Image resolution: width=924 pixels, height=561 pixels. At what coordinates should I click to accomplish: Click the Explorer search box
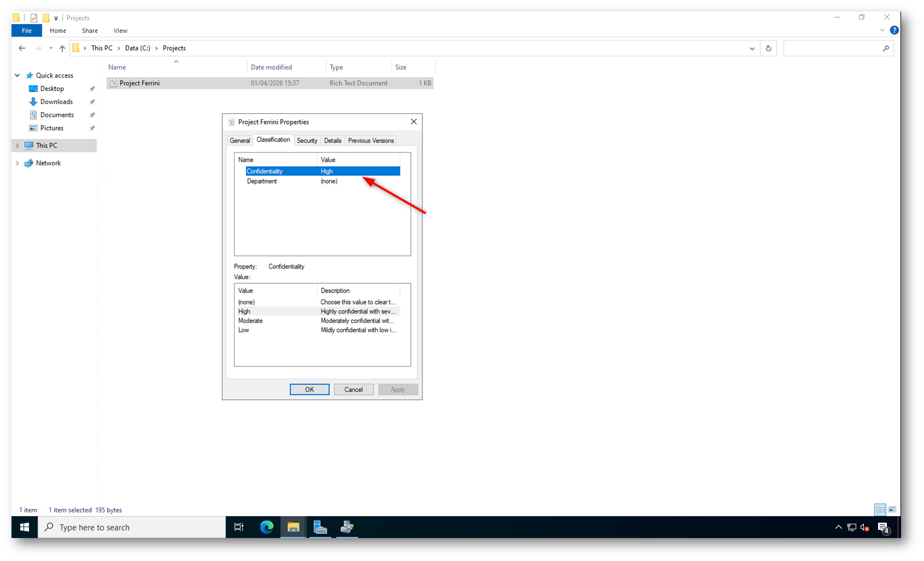coord(833,48)
